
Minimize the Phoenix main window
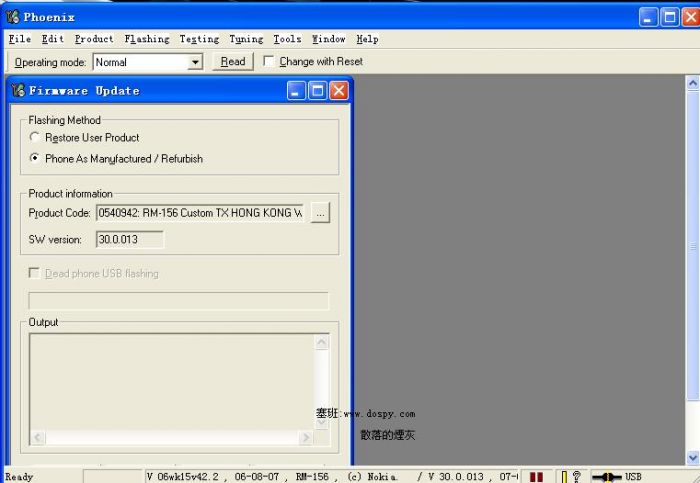click(x=648, y=17)
